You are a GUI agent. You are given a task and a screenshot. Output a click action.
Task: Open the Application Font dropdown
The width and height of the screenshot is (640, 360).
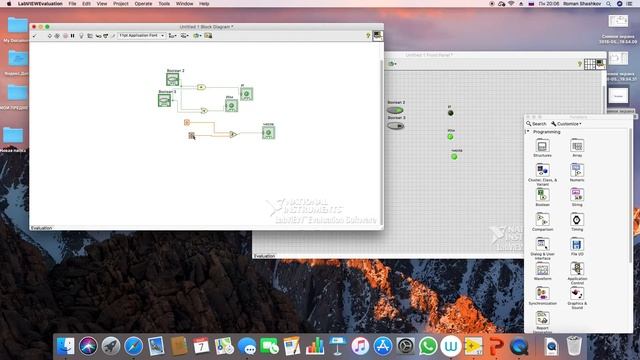pos(141,36)
